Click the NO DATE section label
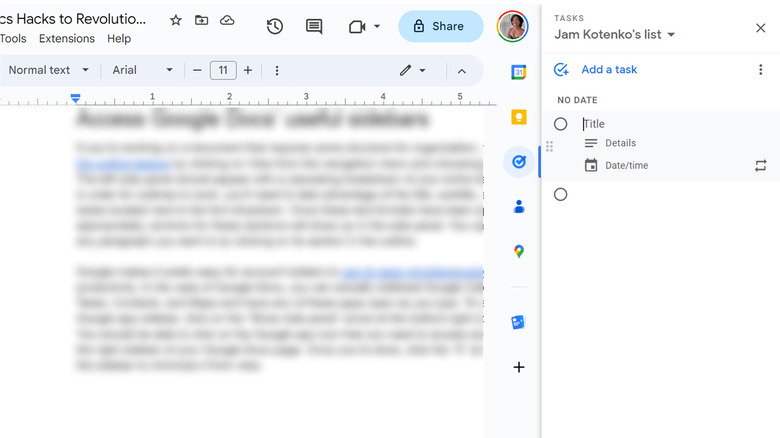 [x=577, y=100]
